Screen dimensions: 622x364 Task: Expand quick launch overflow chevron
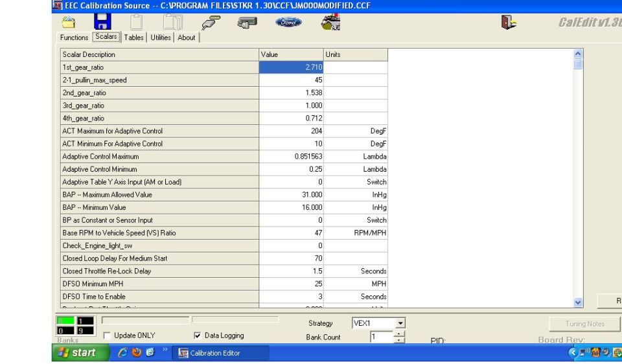(165, 350)
